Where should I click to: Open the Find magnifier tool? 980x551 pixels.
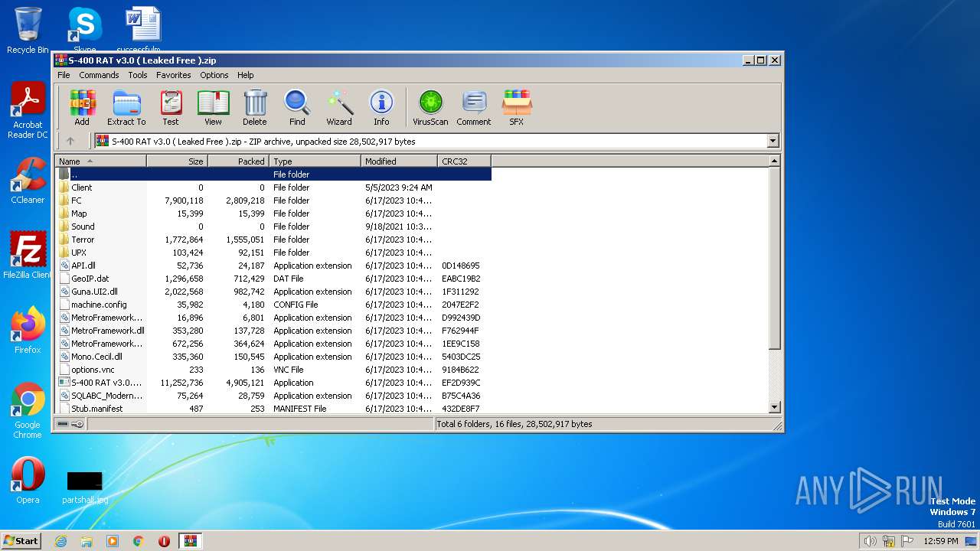pyautogui.click(x=297, y=108)
